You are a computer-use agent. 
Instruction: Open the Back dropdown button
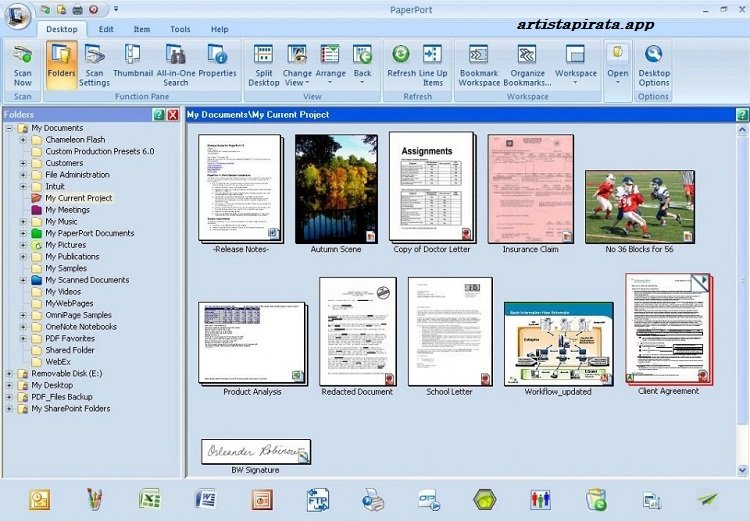point(362,66)
